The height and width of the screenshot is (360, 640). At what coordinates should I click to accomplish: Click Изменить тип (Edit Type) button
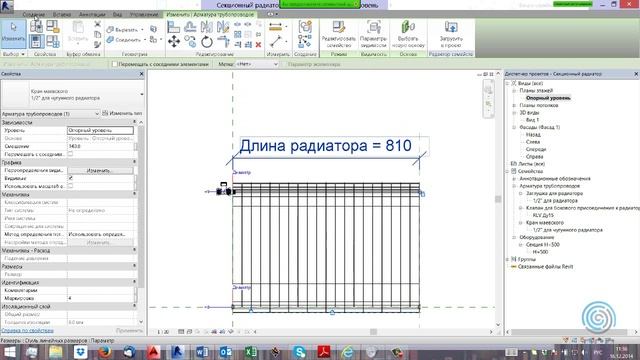tap(122, 113)
